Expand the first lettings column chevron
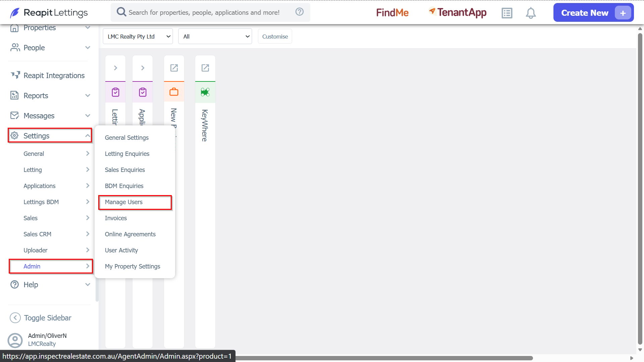This screenshot has width=644, height=362. coord(115,68)
